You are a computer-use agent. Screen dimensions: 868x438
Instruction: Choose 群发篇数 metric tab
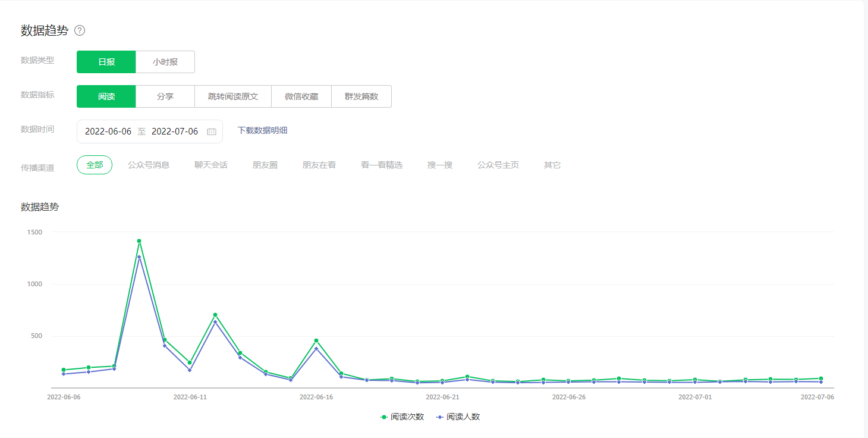(x=361, y=96)
